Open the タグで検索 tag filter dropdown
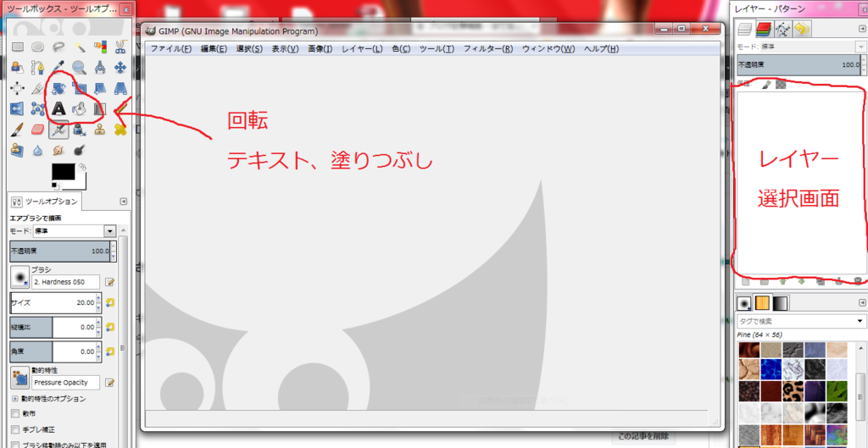 pyautogui.click(x=860, y=321)
